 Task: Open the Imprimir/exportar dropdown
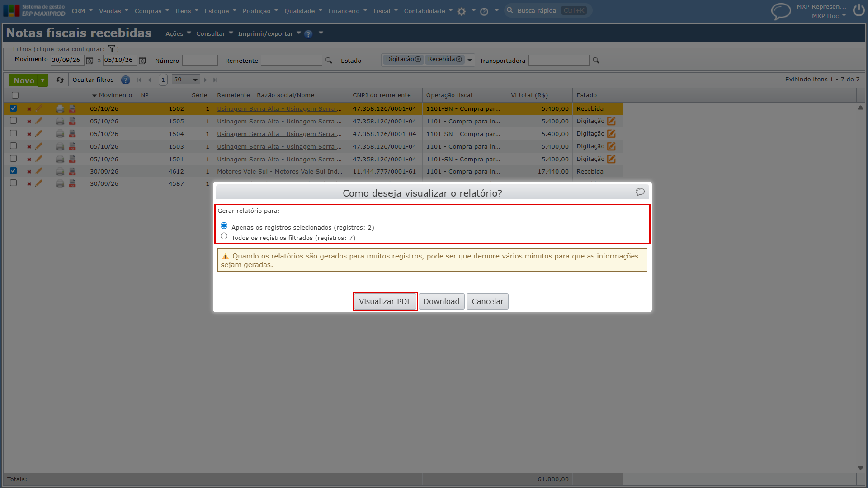[x=269, y=33]
